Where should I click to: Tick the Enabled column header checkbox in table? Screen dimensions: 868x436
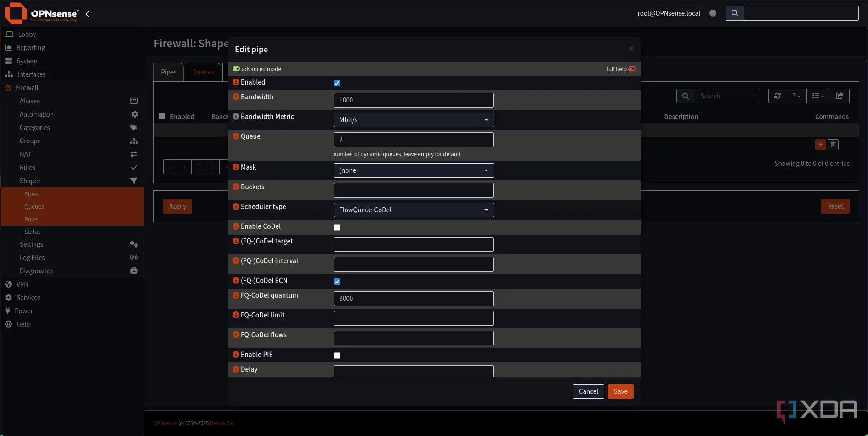point(162,116)
